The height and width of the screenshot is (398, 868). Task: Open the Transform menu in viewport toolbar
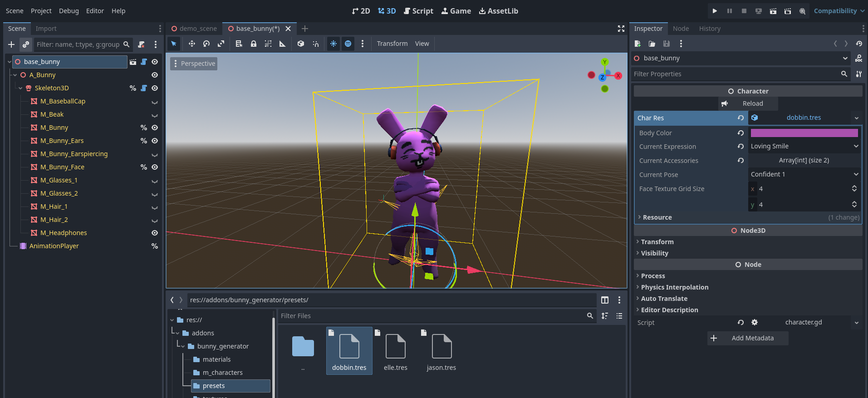[x=392, y=44]
